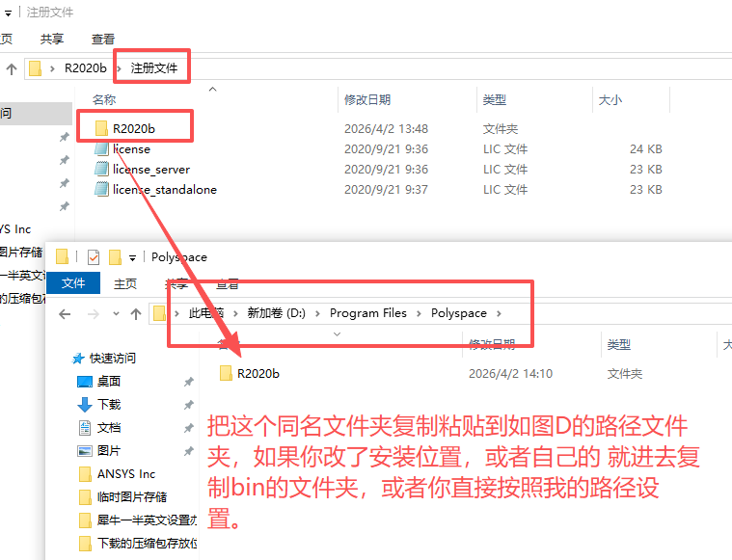The width and height of the screenshot is (732, 560).
Task: Expand the chevron after Polyspace in the breadcrumb
Action: click(x=499, y=313)
